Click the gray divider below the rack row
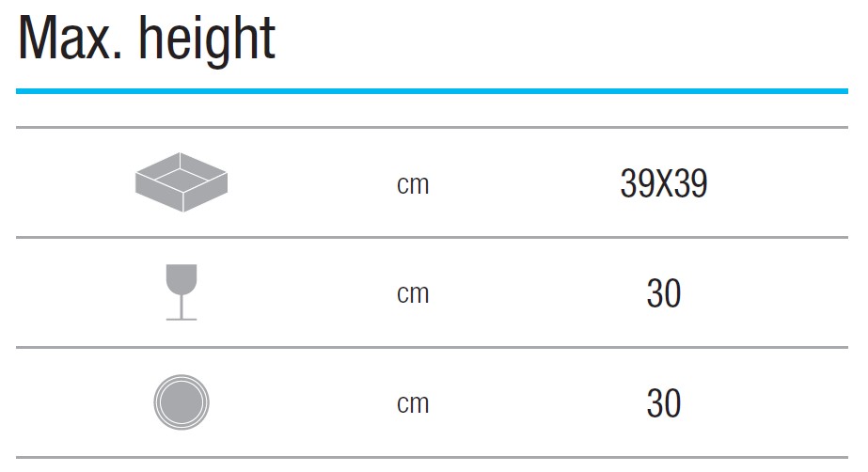This screenshot has height=472, width=868. pyautogui.click(x=433, y=238)
